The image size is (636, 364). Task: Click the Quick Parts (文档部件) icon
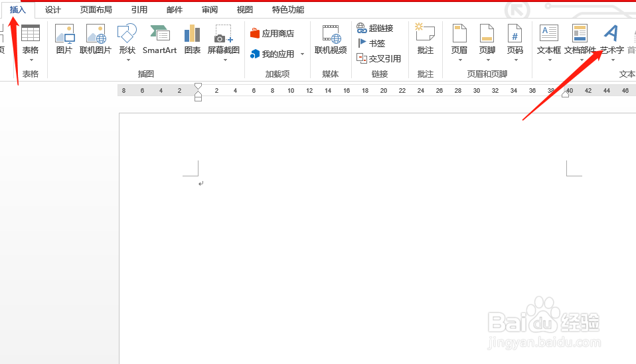(580, 33)
